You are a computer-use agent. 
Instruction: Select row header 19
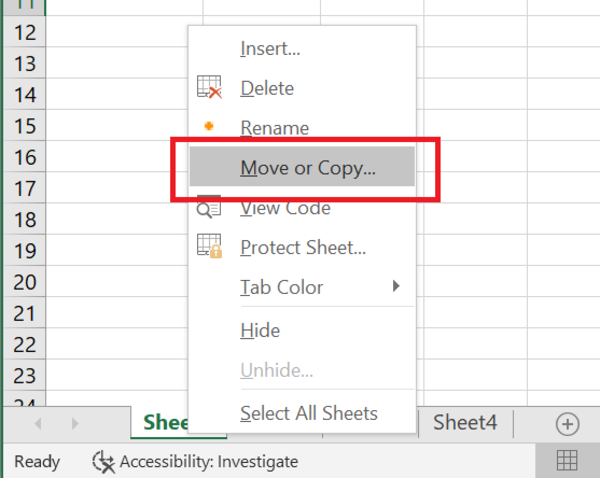(24, 250)
